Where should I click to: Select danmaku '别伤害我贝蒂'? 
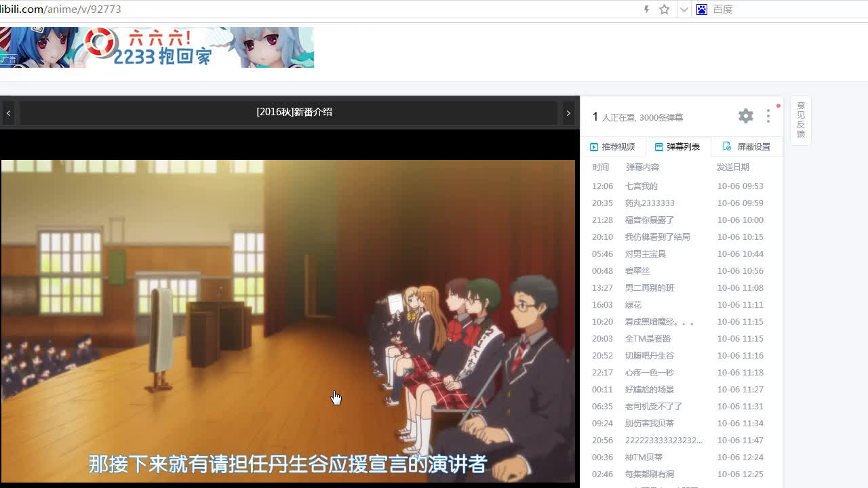(650, 424)
